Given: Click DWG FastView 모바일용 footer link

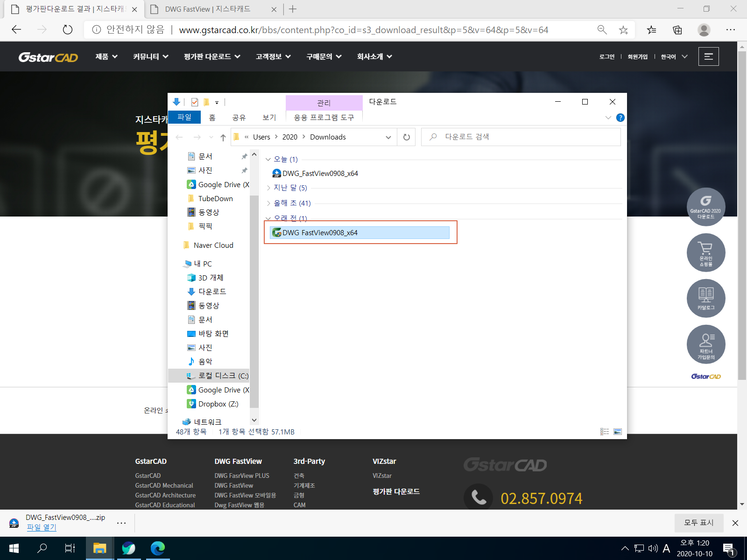Looking at the screenshot, I should coord(246,495).
